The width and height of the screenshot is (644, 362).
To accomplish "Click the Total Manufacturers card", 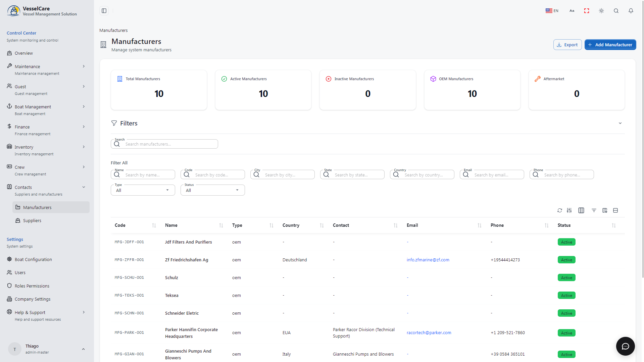I will [159, 90].
